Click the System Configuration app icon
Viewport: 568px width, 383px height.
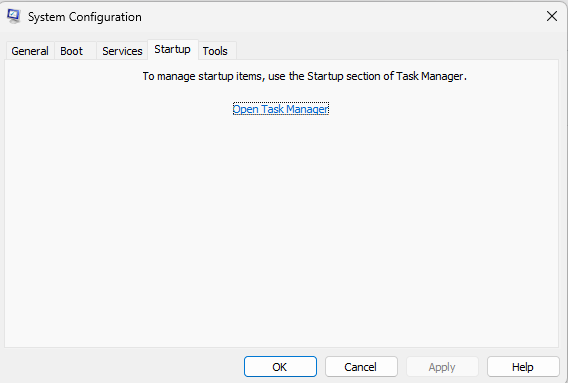click(x=13, y=16)
